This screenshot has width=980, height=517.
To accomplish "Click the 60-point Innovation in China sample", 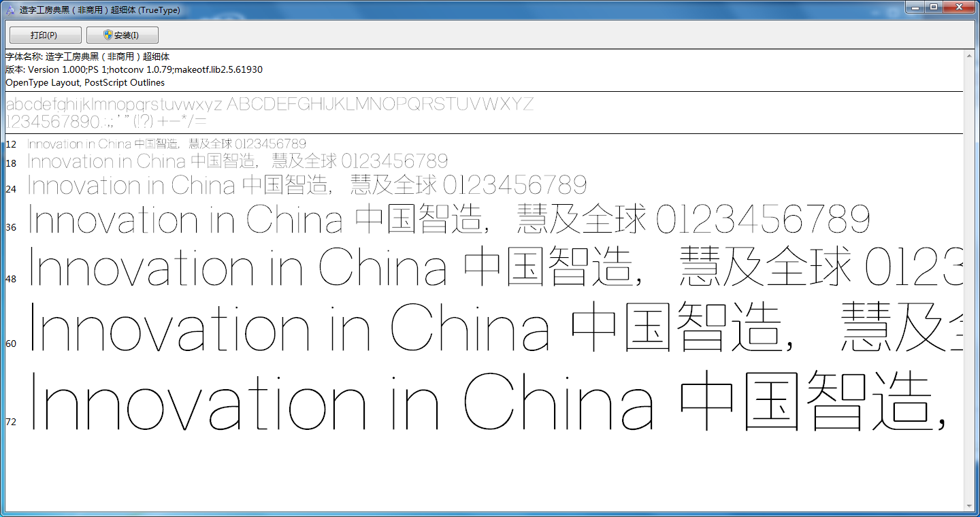I will pos(495,327).
